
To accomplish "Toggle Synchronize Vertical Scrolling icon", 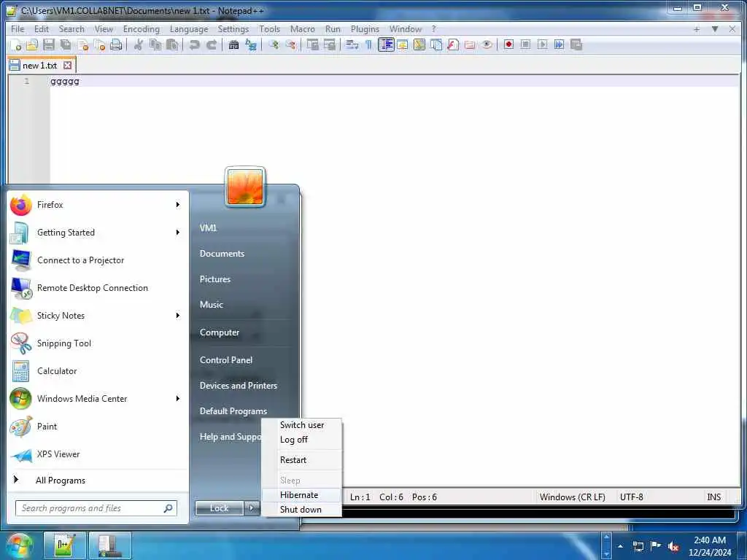I will 312,44.
